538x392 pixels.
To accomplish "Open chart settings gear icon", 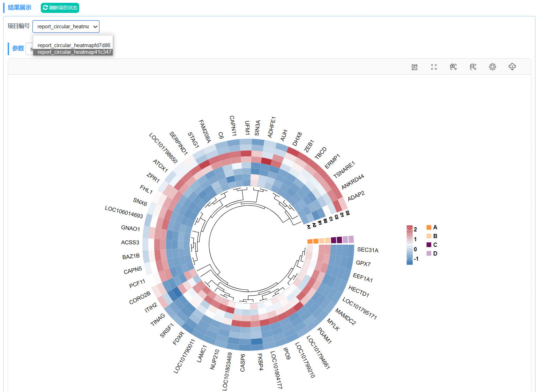I will click(492, 67).
